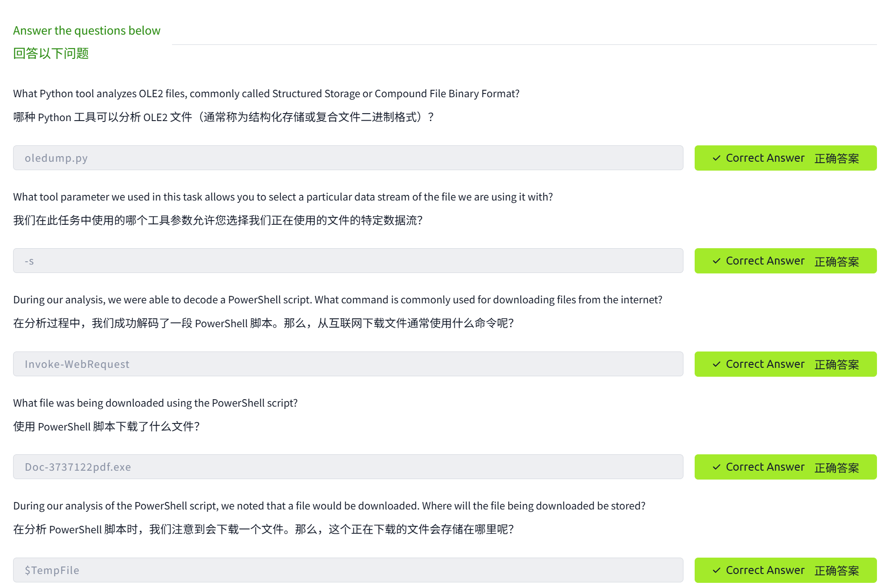Click the checkmark icon beside the oledump.py answer
891x588 pixels.
pos(716,158)
